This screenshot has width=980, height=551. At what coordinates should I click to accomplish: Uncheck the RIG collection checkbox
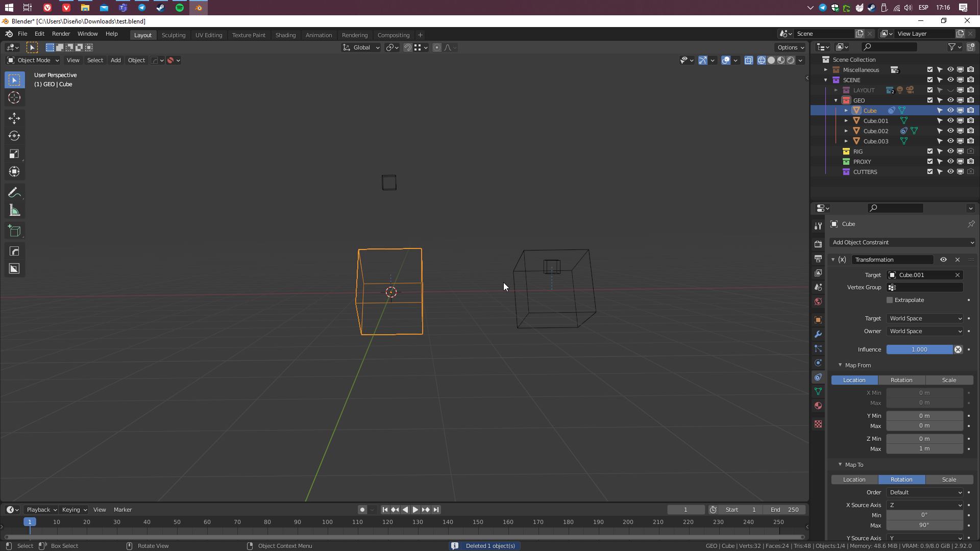tap(929, 152)
